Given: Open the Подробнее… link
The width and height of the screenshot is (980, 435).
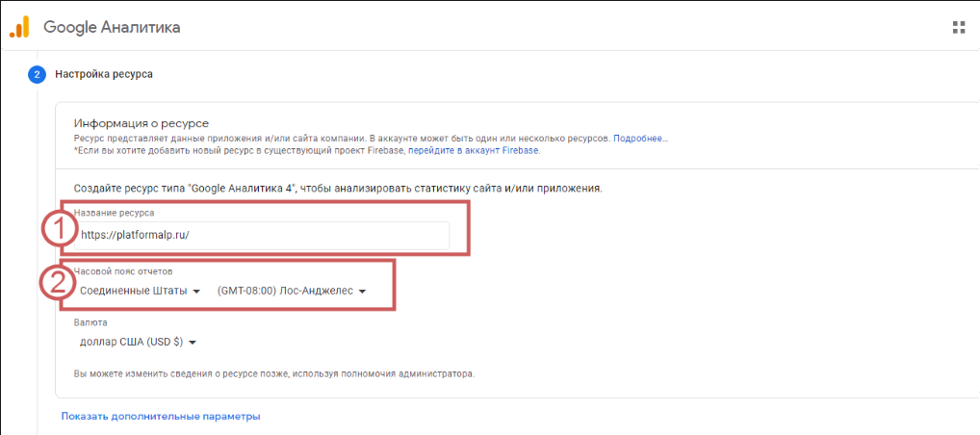Looking at the screenshot, I should [x=640, y=139].
